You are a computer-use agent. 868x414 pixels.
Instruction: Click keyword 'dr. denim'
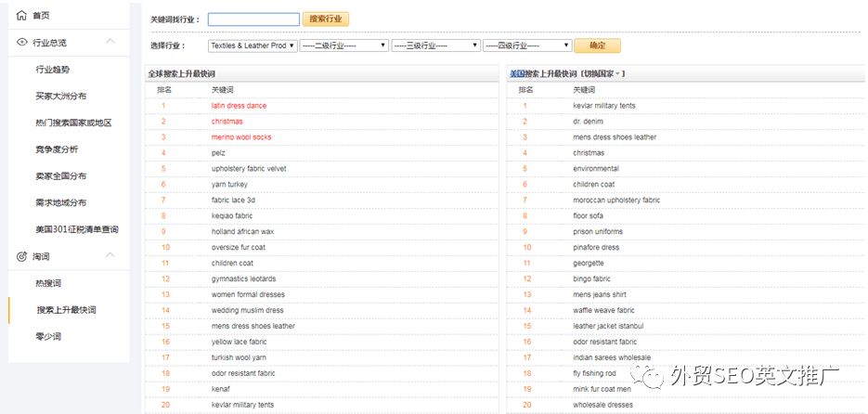pos(588,122)
